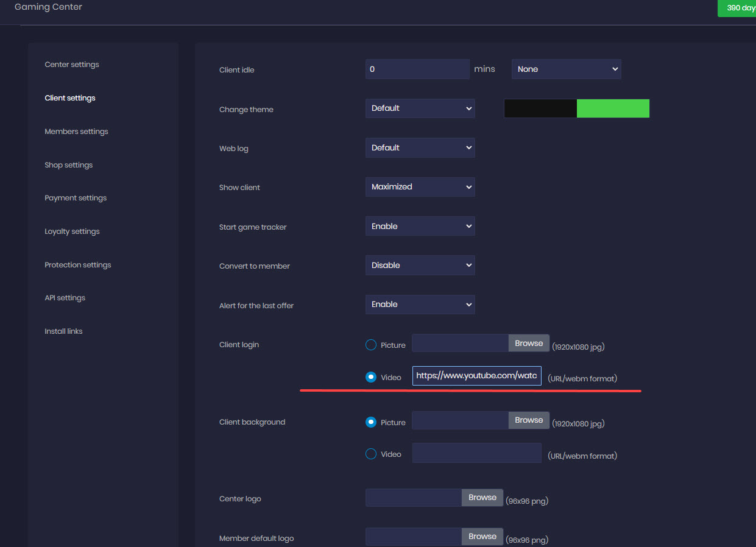Select Video radio for Client login

[x=371, y=377]
